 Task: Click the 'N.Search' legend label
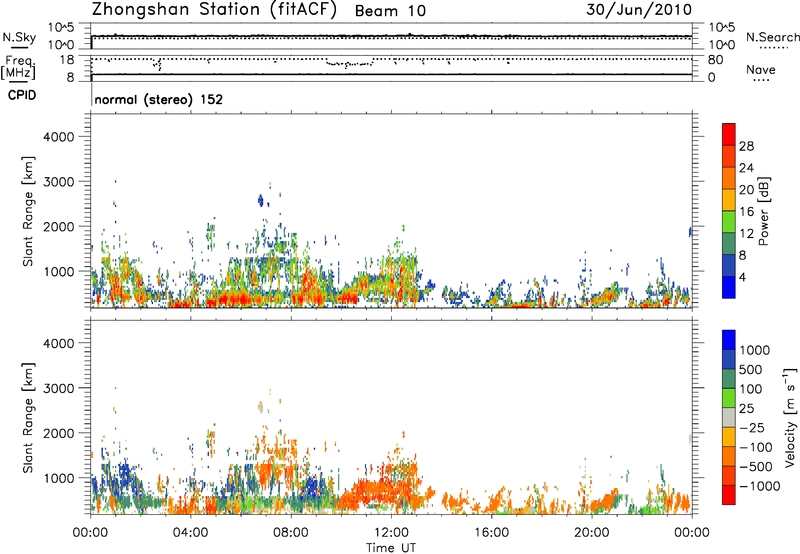pos(772,37)
